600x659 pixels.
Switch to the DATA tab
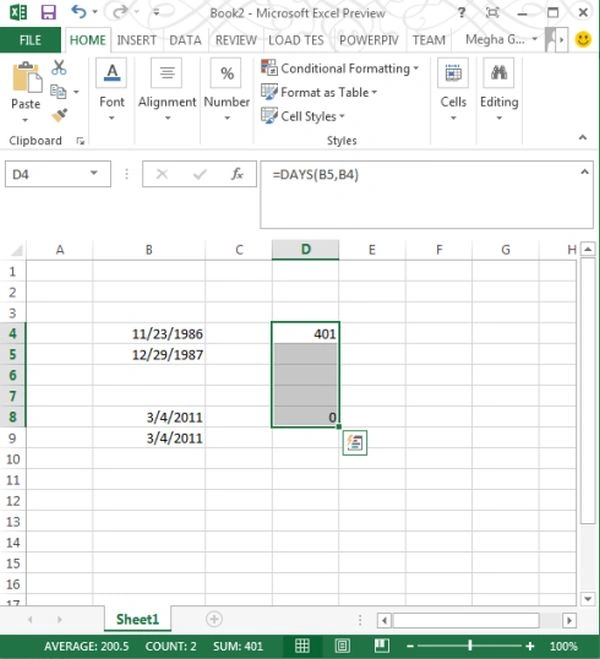click(185, 40)
